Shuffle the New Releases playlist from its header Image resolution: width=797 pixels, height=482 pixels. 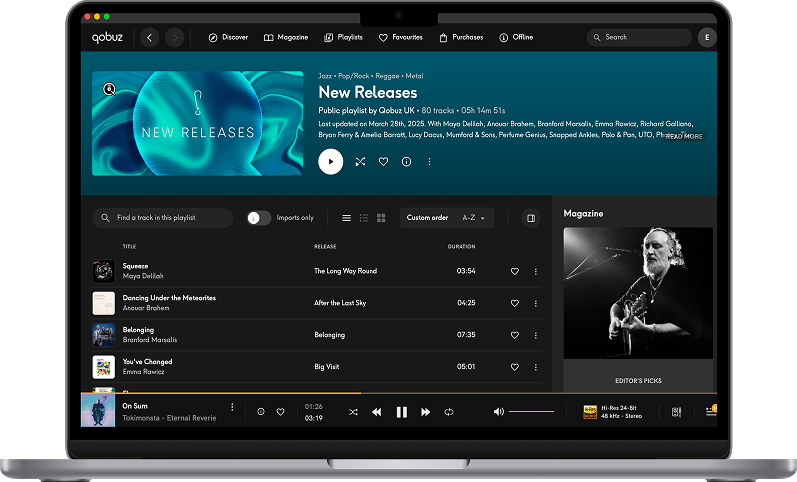[x=360, y=161]
